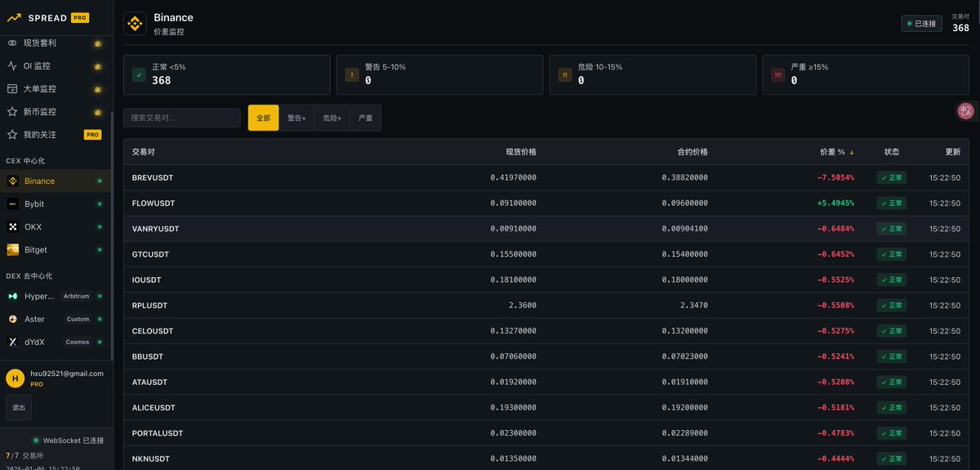Select the Binance exchange icon in sidebar
This screenshot has width=980, height=470.
13,181
